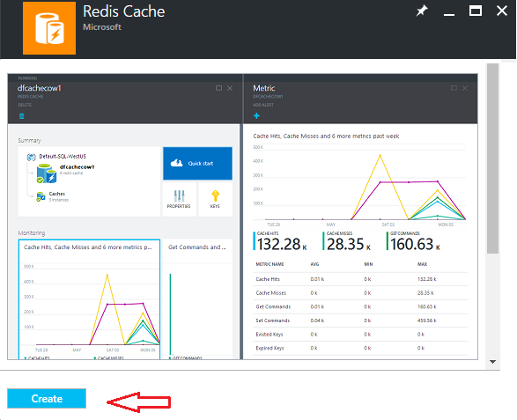This screenshot has width=517, height=420.
Task: Click the Cache Misses 28.35 K value
Action: tap(349, 244)
